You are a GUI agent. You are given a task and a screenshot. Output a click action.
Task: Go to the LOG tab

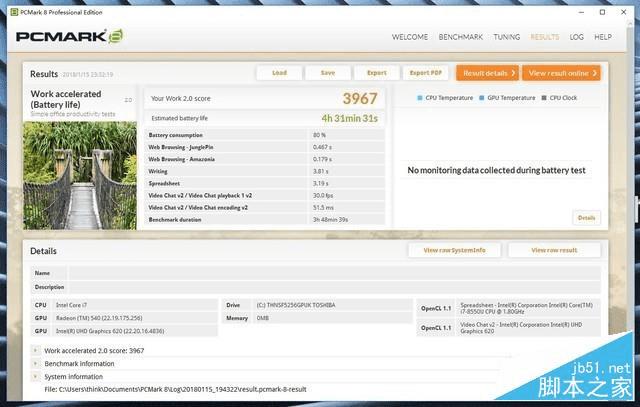coord(576,37)
